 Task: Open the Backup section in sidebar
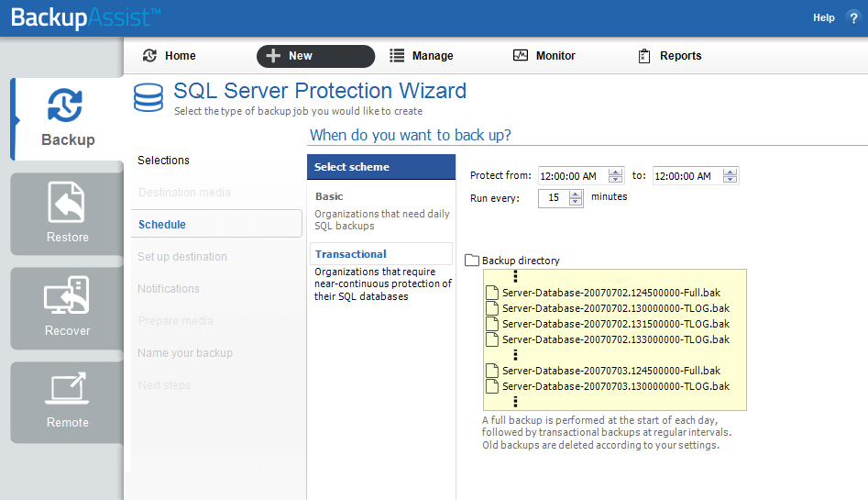(68, 119)
